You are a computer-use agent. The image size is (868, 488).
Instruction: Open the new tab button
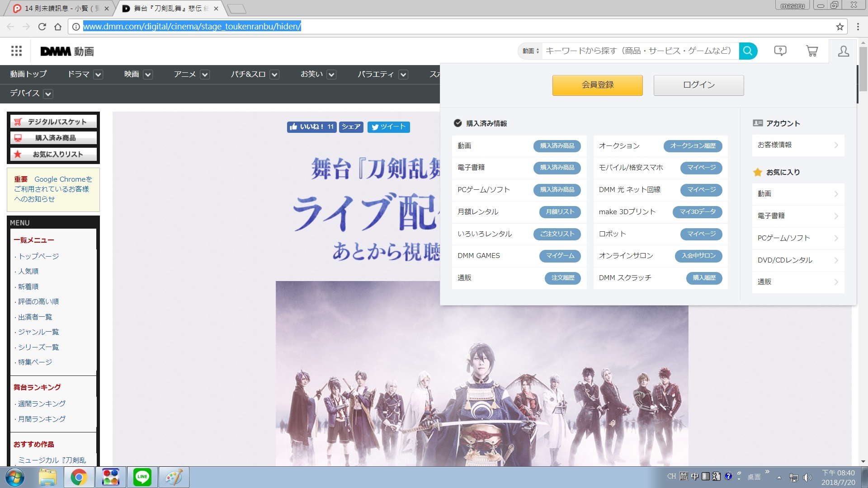tap(236, 9)
